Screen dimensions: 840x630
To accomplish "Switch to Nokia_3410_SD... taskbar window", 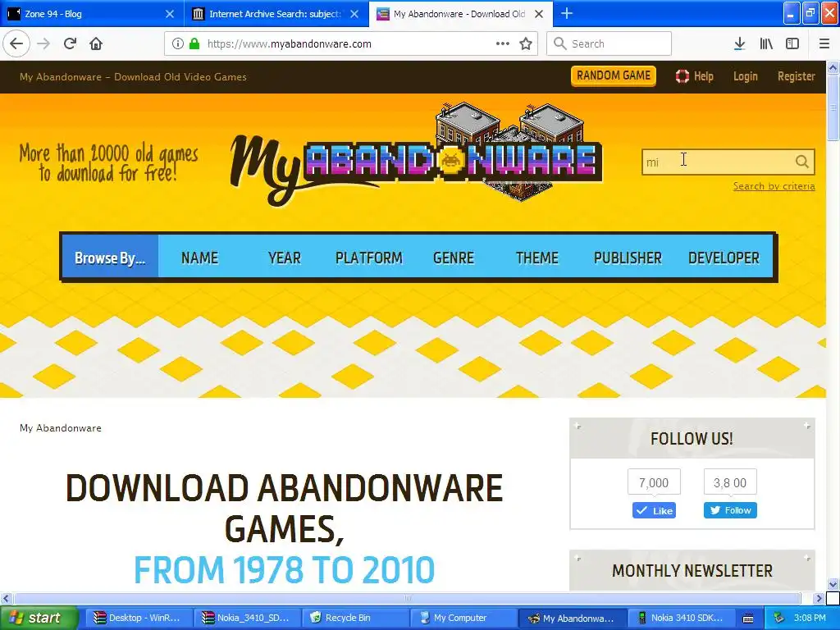I will [x=246, y=618].
